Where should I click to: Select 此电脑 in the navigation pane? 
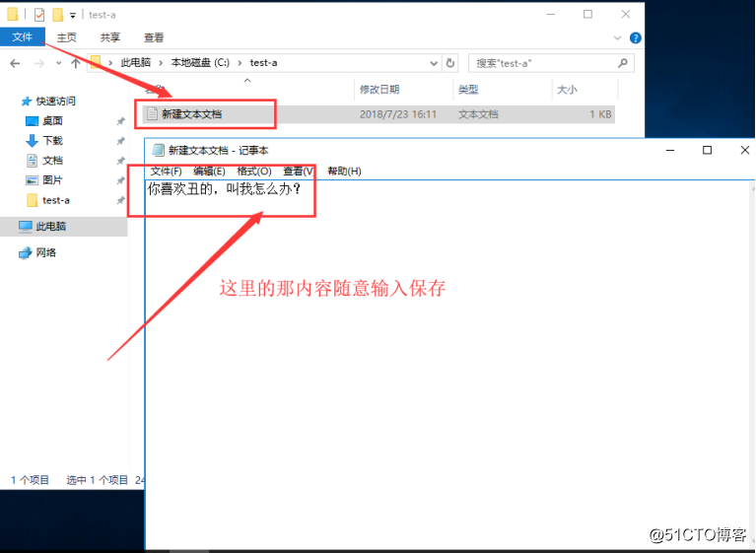[x=50, y=226]
